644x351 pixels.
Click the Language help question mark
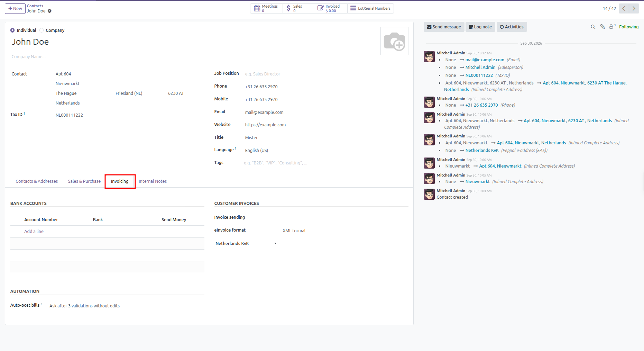click(x=236, y=148)
